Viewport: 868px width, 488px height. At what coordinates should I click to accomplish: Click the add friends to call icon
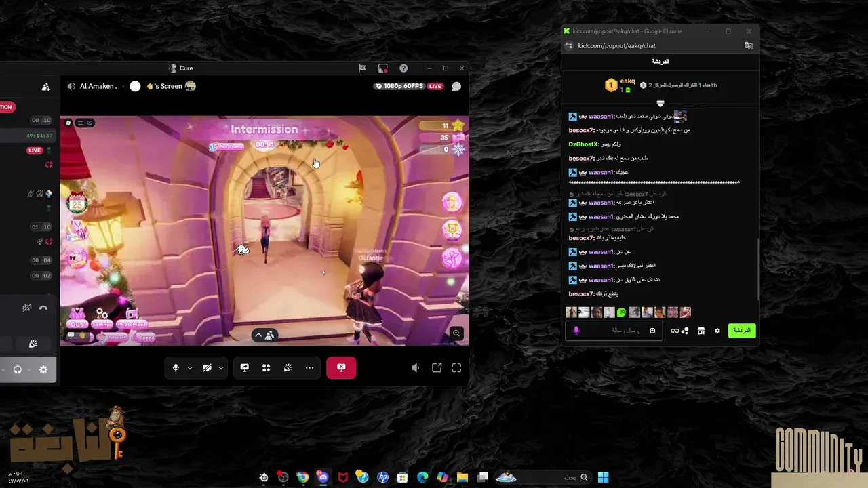45,87
